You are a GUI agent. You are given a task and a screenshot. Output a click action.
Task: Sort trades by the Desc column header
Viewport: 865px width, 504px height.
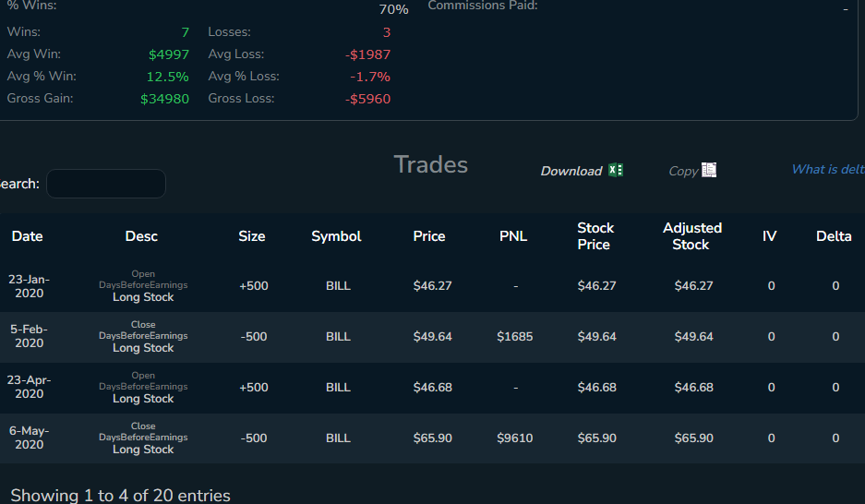pos(141,236)
